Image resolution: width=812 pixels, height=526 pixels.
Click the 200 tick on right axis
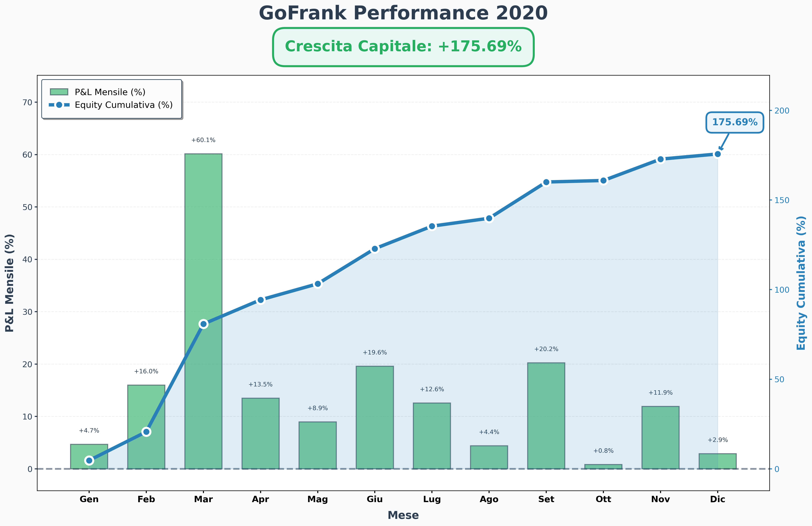[x=782, y=111]
